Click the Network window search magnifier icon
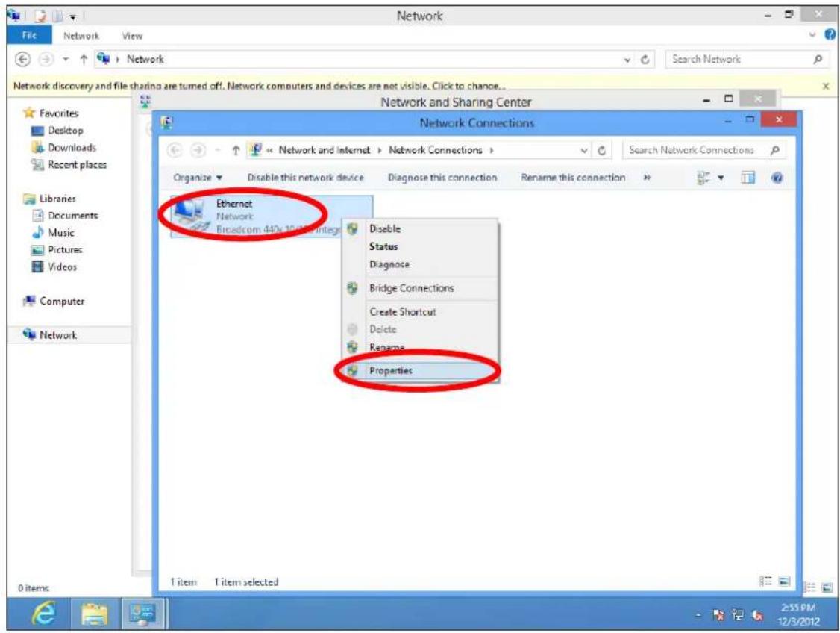This screenshot has height=633, width=840. pos(818,60)
